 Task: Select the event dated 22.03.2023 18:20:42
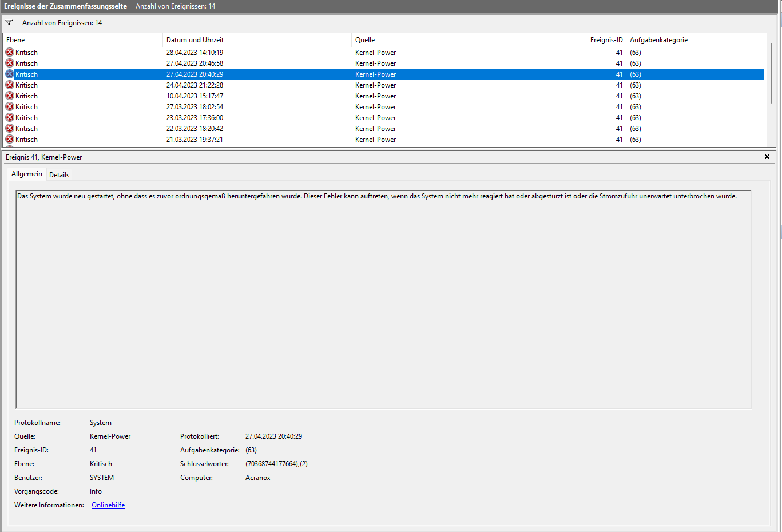pyautogui.click(x=384, y=128)
